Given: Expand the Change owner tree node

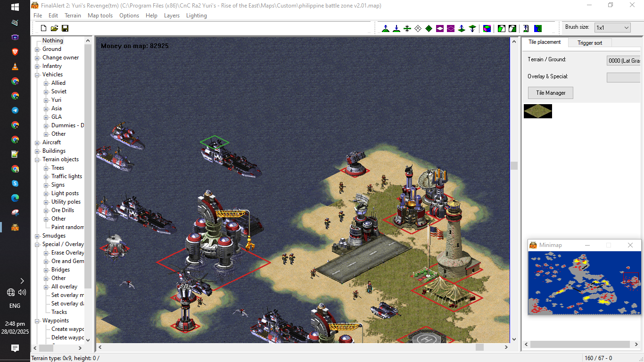Looking at the screenshot, I should [x=37, y=58].
